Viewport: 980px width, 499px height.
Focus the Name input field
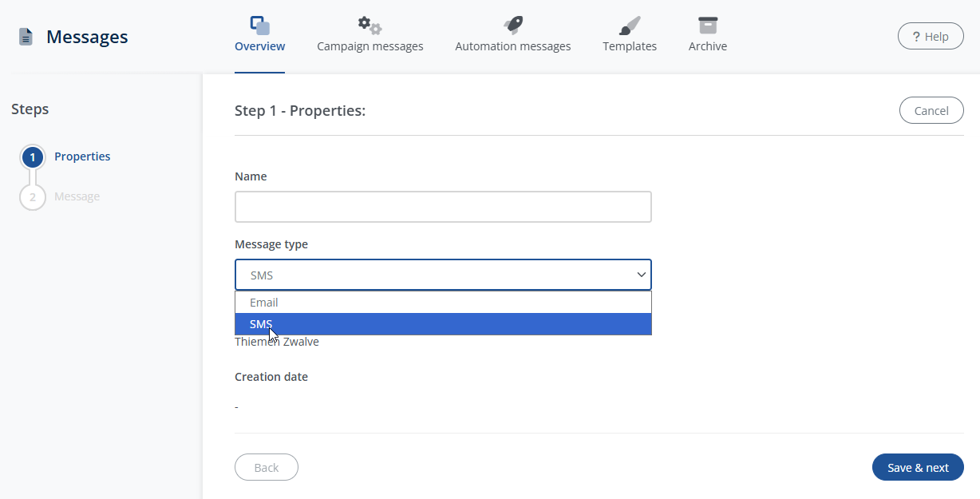click(x=443, y=207)
